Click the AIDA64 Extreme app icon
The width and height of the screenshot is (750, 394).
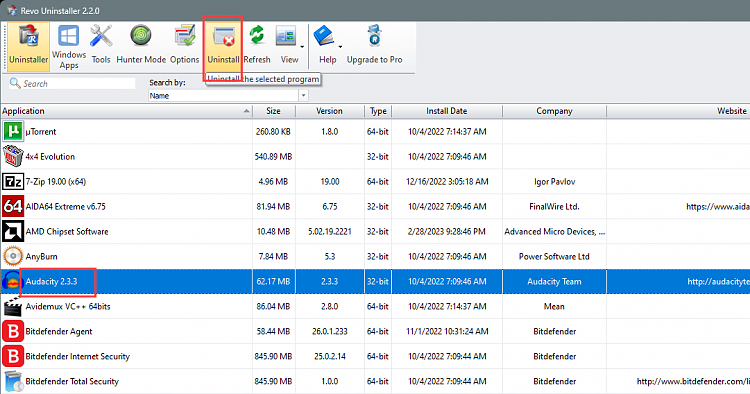click(x=13, y=207)
